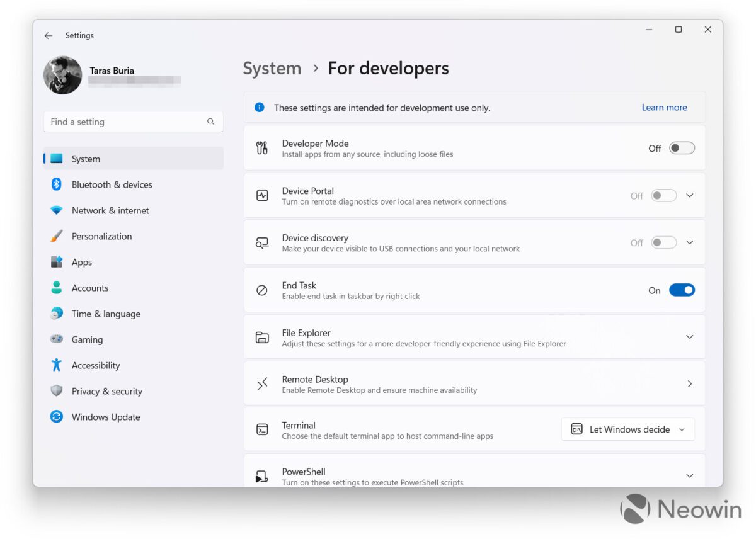Maximize the Settings window
Viewport: 756px width, 539px height.
point(679,30)
